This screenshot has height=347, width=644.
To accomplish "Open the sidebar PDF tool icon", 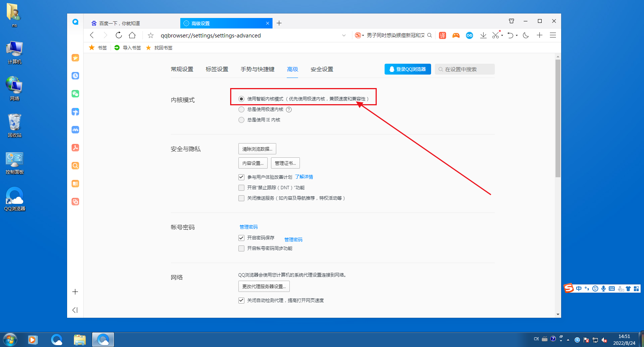I will [75, 148].
